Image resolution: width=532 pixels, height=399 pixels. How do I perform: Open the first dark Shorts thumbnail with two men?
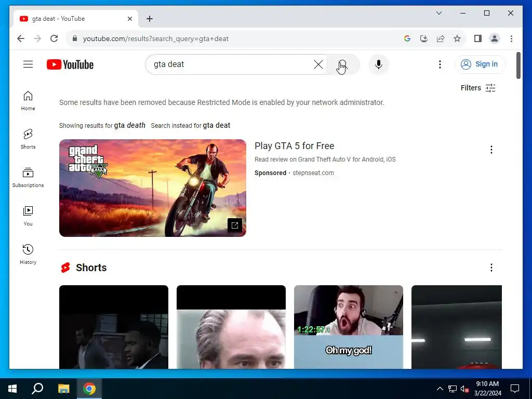114,327
